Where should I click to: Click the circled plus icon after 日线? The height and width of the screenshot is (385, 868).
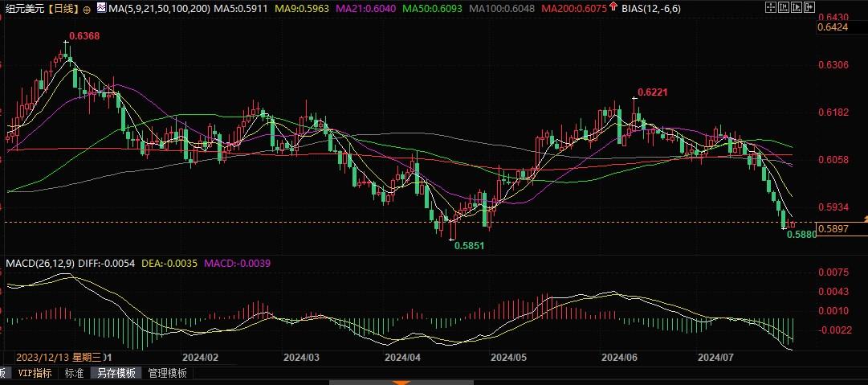(x=88, y=9)
